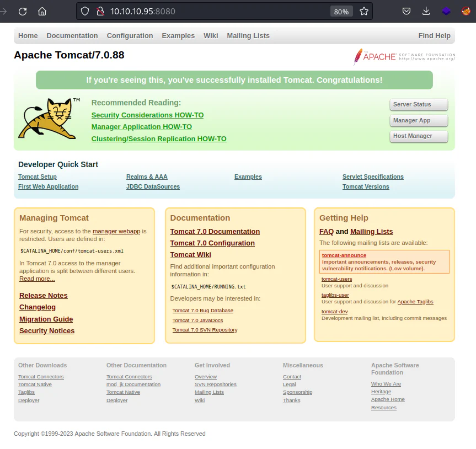Open Tomcat 7.0 JavaDocs link
The height and width of the screenshot is (449, 476).
[x=197, y=320]
